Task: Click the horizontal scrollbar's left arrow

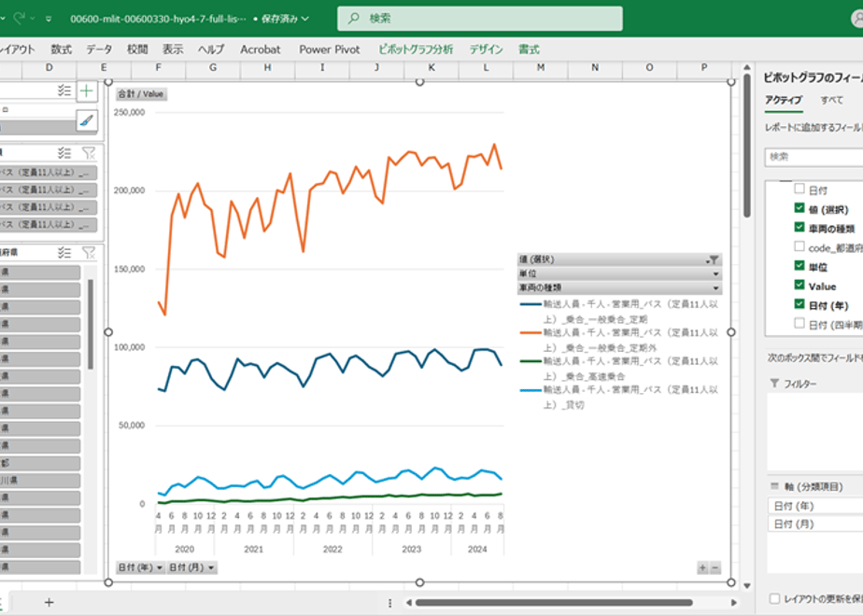Action: 408,603
